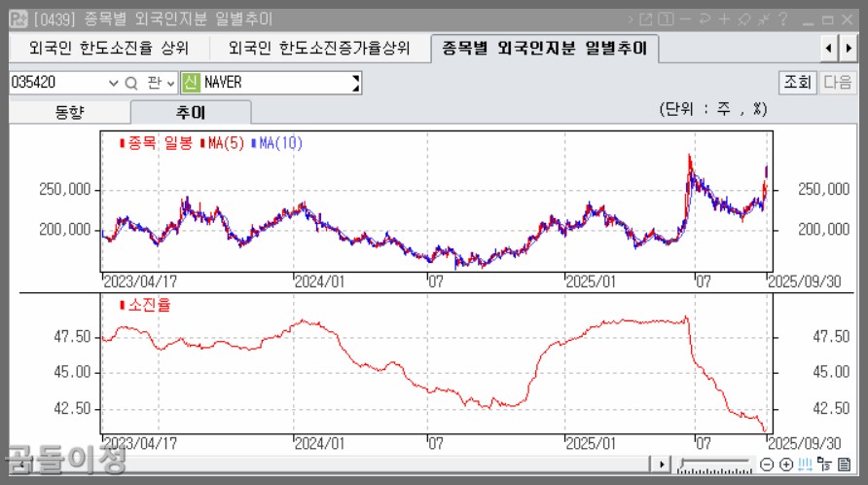Zoom out chart with the minus circle icon

pos(767,464)
